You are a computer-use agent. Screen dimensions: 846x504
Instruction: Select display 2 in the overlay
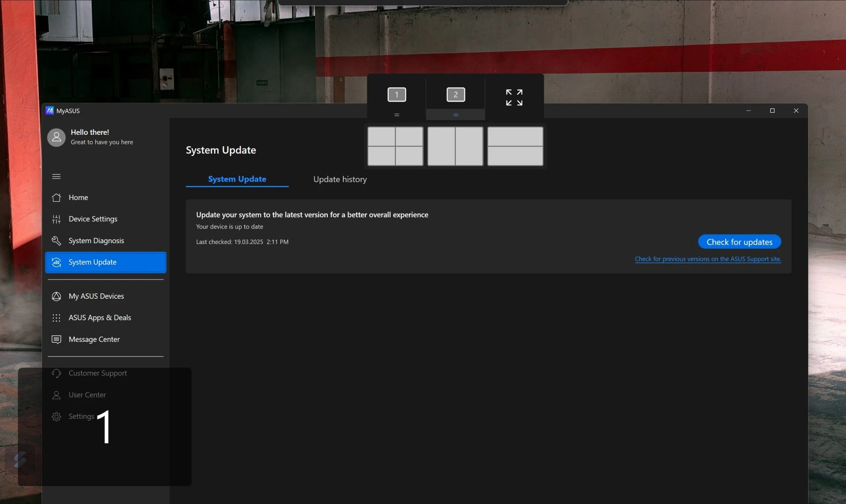click(x=456, y=94)
